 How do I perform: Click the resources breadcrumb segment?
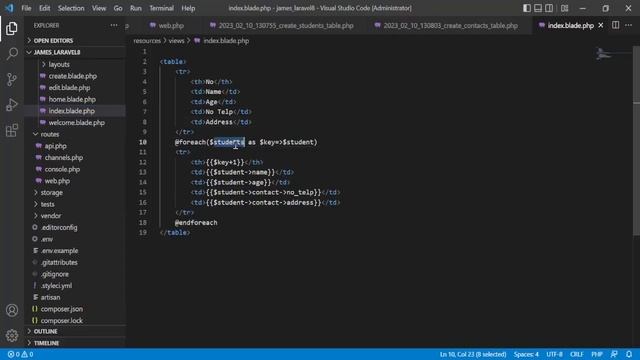pos(147,41)
